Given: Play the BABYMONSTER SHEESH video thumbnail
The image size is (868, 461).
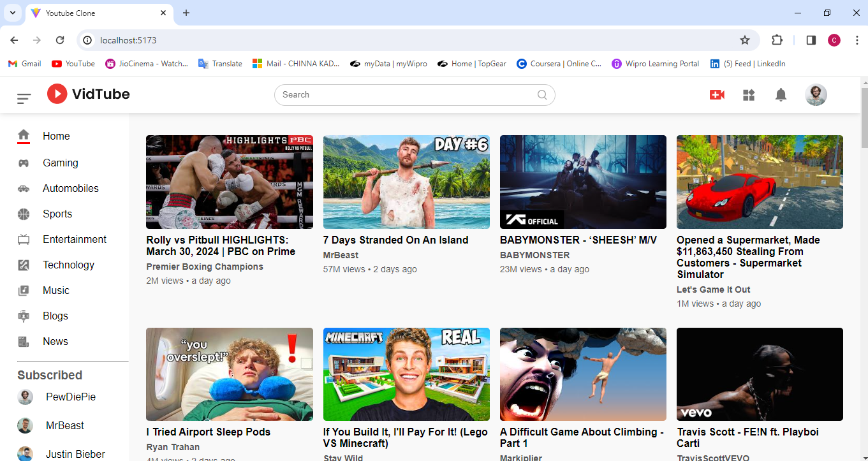Looking at the screenshot, I should pos(582,182).
